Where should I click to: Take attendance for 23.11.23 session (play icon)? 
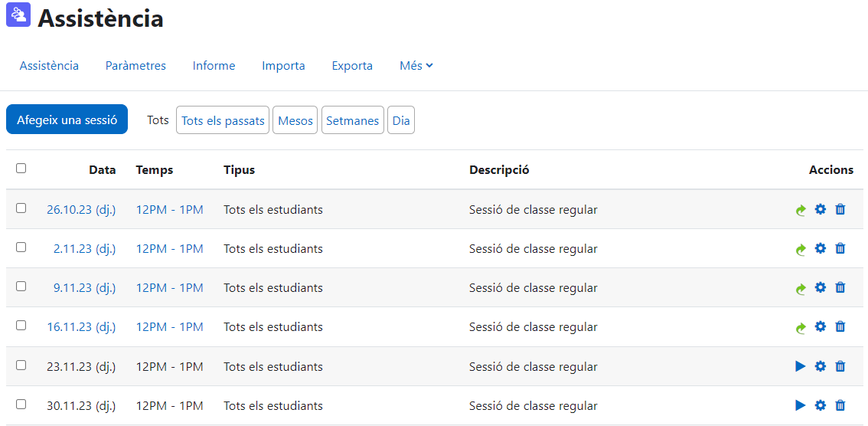[x=801, y=366]
